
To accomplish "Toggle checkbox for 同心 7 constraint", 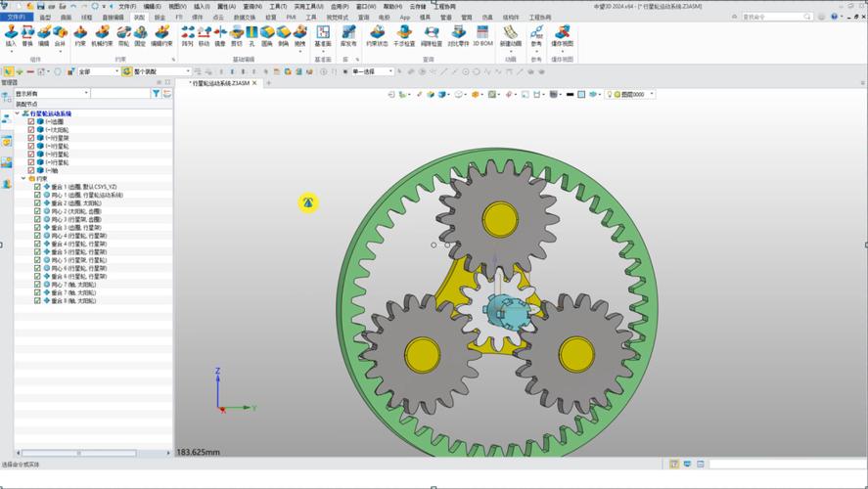I will coord(37,285).
